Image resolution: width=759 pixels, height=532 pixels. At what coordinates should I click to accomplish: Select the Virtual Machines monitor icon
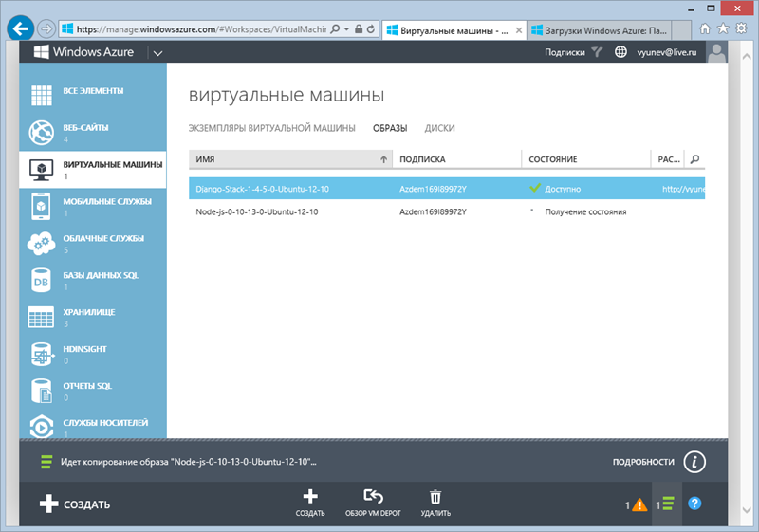(x=41, y=170)
